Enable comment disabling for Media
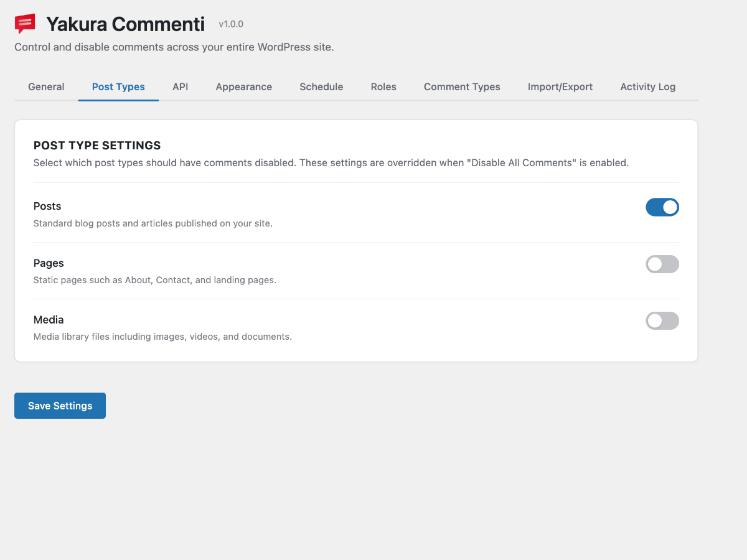 click(x=662, y=320)
